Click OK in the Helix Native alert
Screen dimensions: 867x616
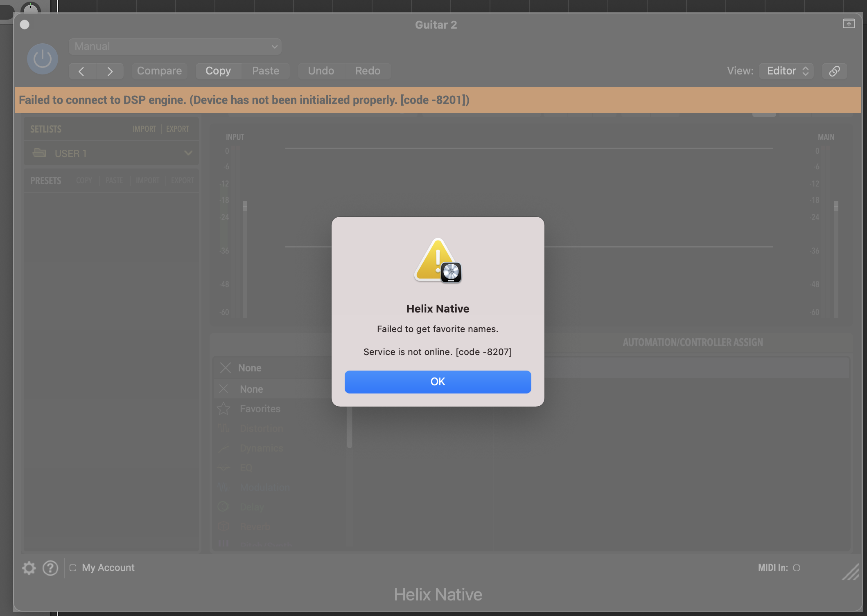(x=438, y=382)
